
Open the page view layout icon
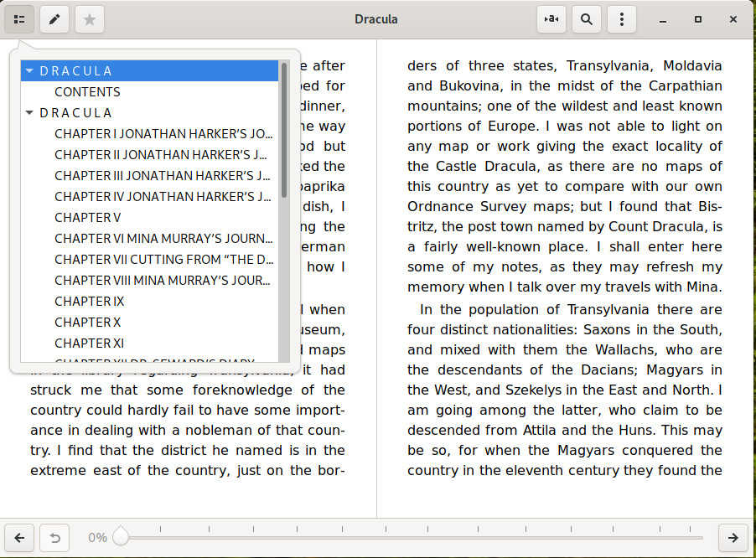tap(551, 18)
